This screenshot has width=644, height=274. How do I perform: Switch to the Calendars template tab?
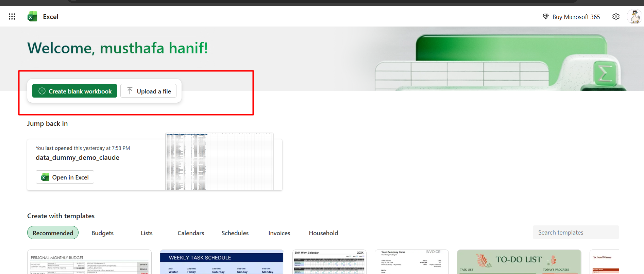coord(191,233)
